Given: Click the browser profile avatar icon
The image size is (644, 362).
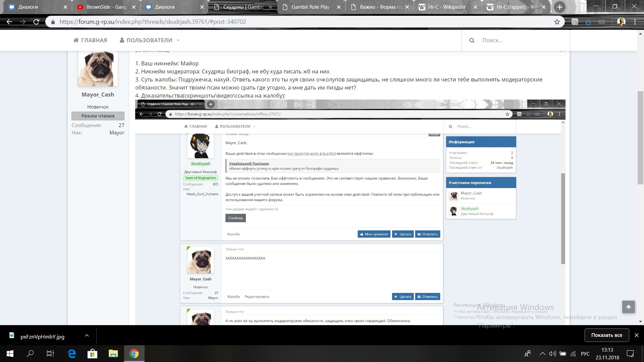Looking at the screenshot, I should point(621,22).
